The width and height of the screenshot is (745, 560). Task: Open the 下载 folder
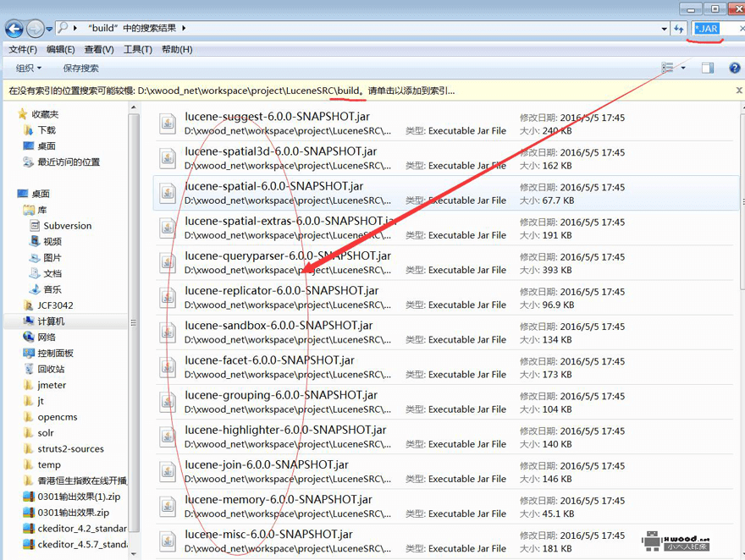click(40, 130)
